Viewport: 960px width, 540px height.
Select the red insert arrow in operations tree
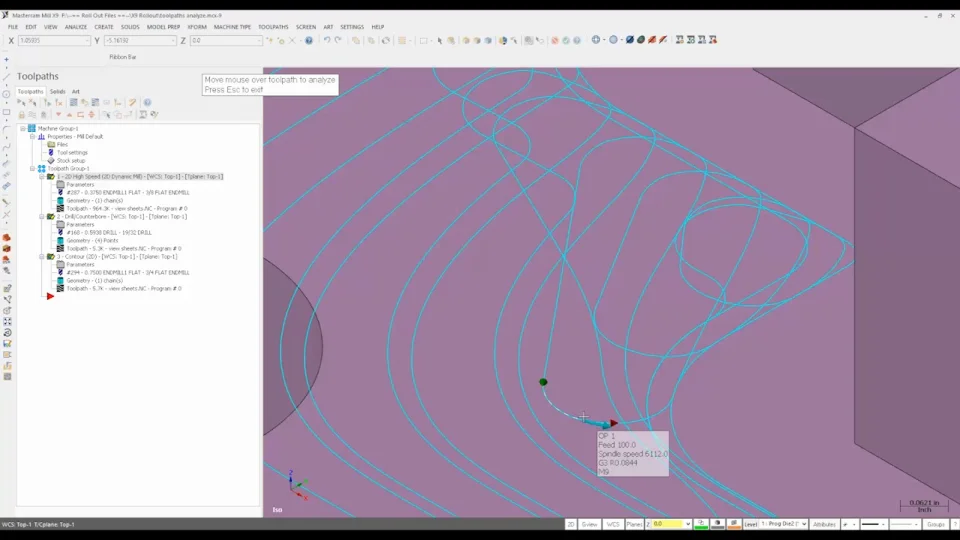point(50,296)
